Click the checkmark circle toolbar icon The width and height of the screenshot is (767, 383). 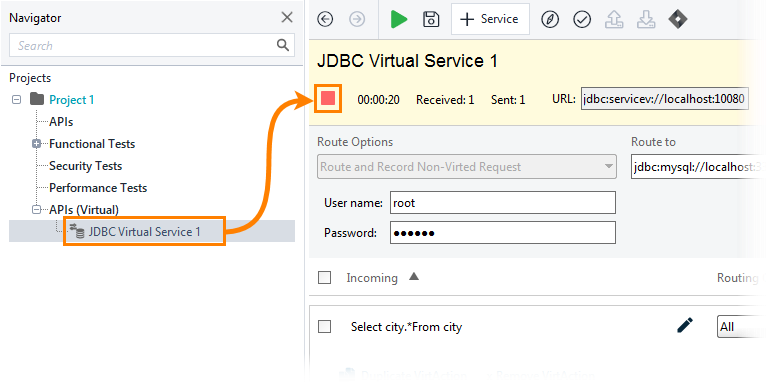click(x=582, y=20)
